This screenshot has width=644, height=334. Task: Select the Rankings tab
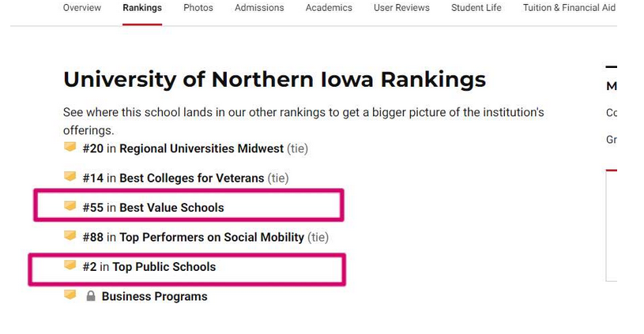(142, 8)
